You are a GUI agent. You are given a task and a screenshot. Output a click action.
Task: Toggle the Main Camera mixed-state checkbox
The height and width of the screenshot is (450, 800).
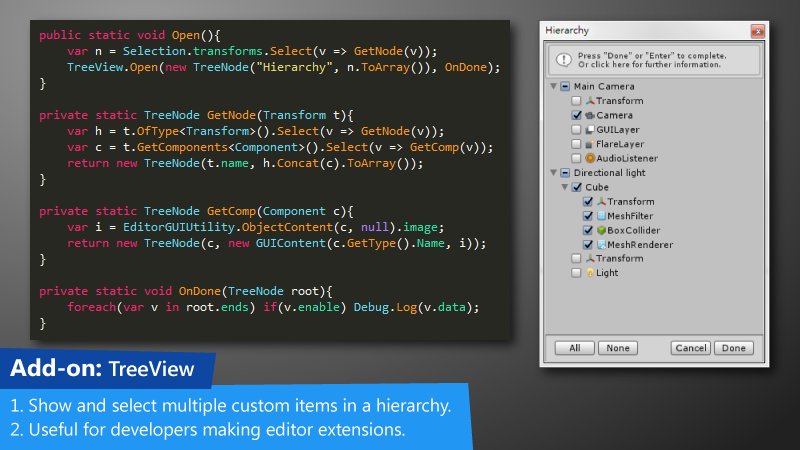coord(565,86)
